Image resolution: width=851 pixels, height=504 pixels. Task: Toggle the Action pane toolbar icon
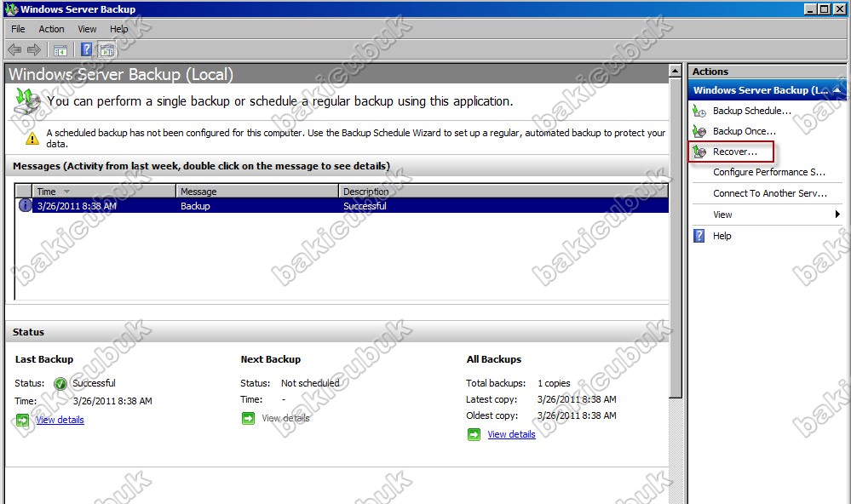pos(107,50)
